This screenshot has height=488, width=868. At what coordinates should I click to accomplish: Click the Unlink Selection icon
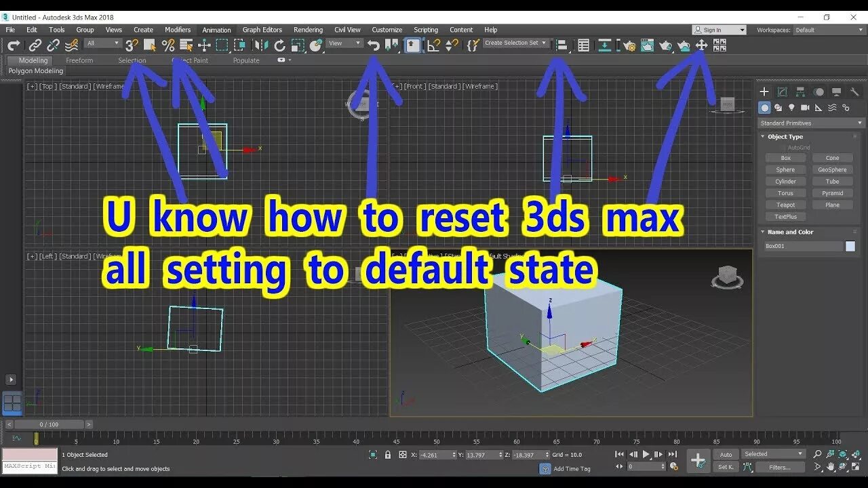53,45
